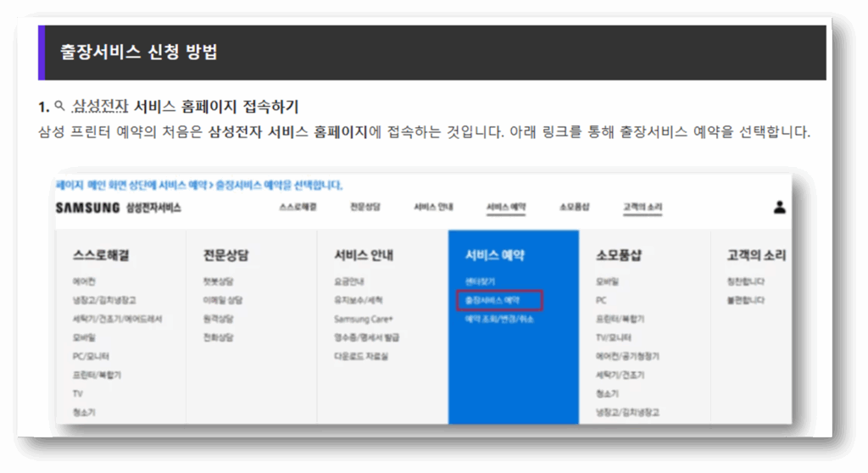Choose 에어컨/공기청정기 under 소모품샵

(628, 356)
